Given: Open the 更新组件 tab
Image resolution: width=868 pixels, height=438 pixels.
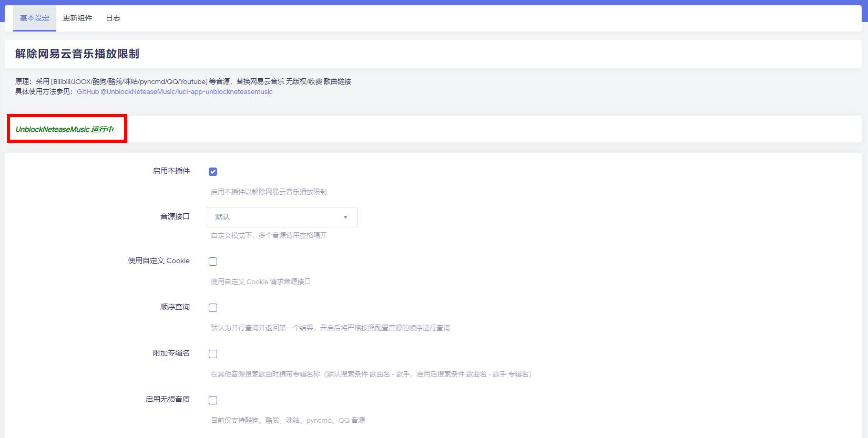Looking at the screenshot, I should (77, 18).
